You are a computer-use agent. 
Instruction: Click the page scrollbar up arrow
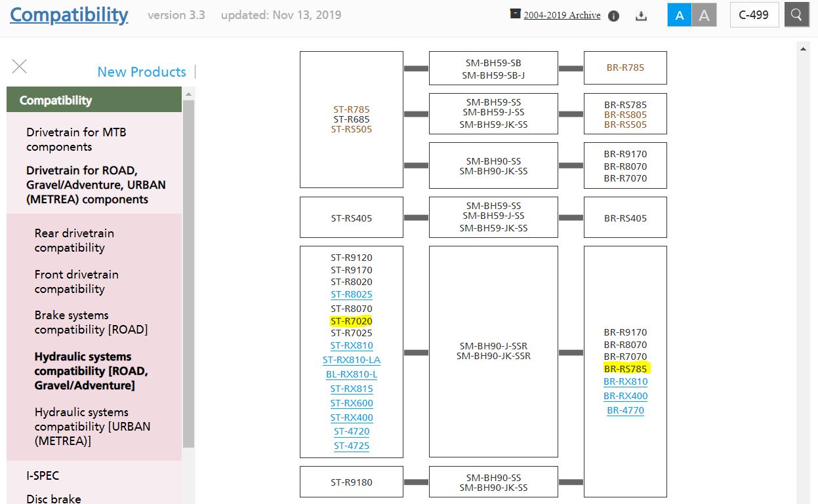click(804, 48)
